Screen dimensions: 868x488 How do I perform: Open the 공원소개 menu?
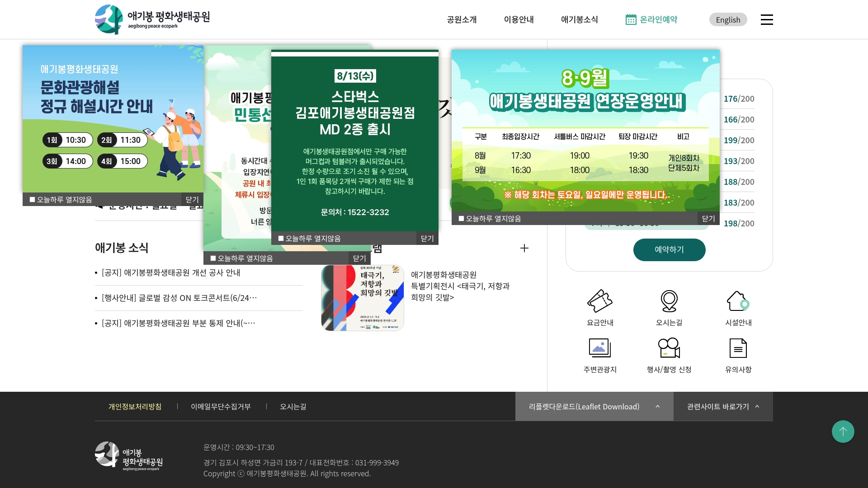tap(462, 19)
